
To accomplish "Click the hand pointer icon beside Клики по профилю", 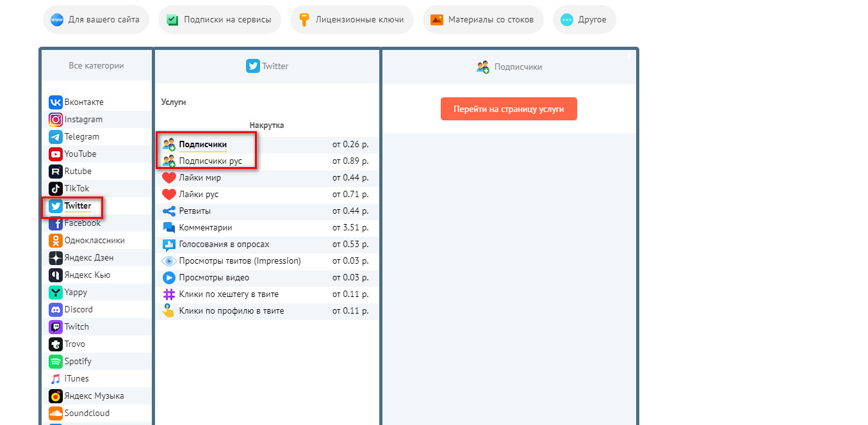I will point(169,311).
